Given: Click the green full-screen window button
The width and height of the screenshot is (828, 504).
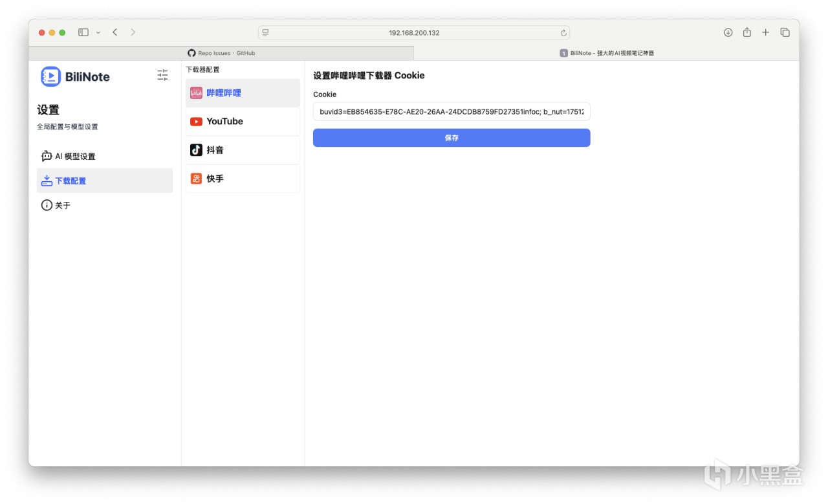Looking at the screenshot, I should [62, 32].
